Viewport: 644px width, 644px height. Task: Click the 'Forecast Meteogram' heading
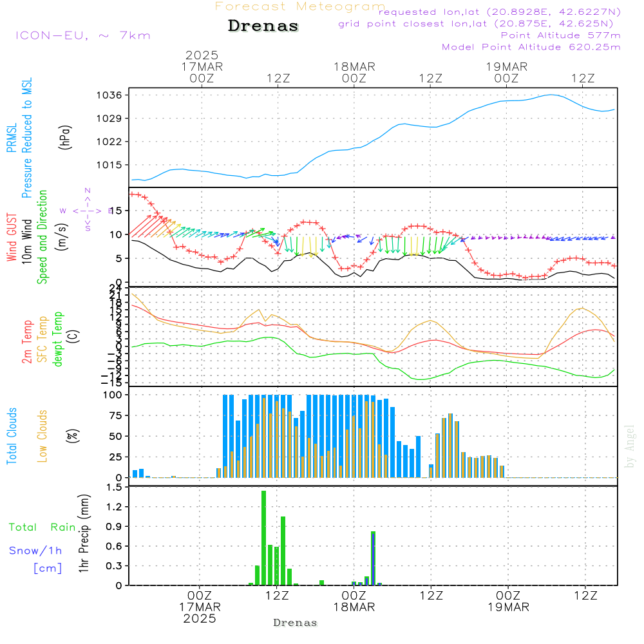pyautogui.click(x=300, y=6)
